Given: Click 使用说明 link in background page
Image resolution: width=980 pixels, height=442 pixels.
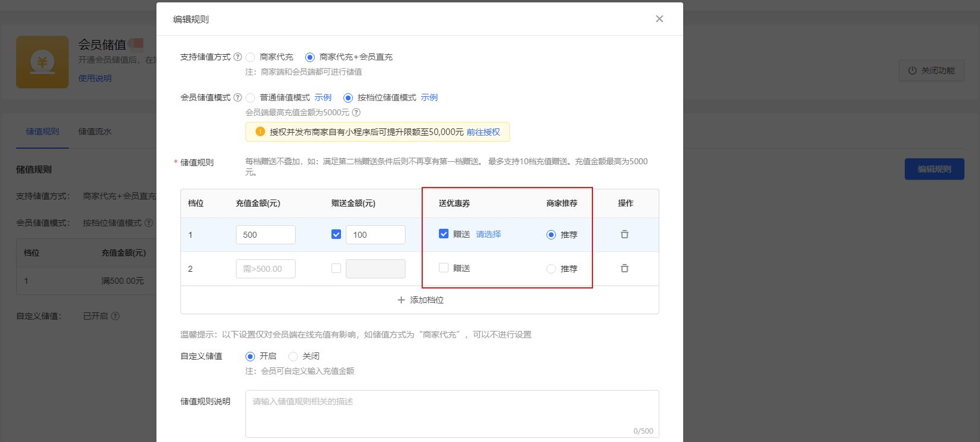Looking at the screenshot, I should tap(95, 78).
